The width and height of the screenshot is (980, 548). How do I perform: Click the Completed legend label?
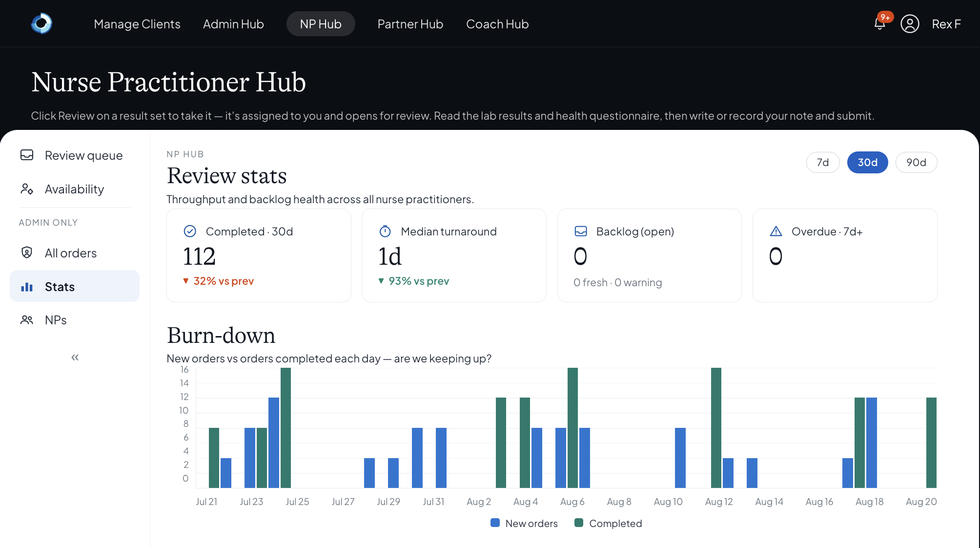615,524
